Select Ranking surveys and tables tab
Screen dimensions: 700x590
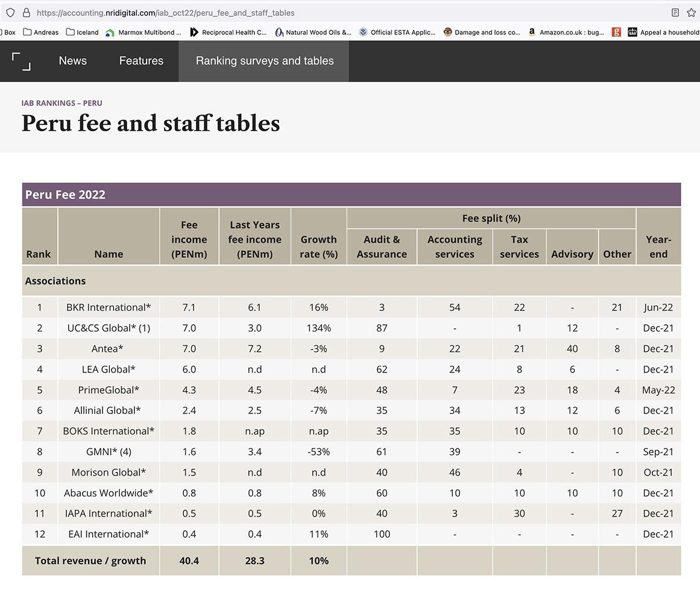pyautogui.click(x=264, y=61)
